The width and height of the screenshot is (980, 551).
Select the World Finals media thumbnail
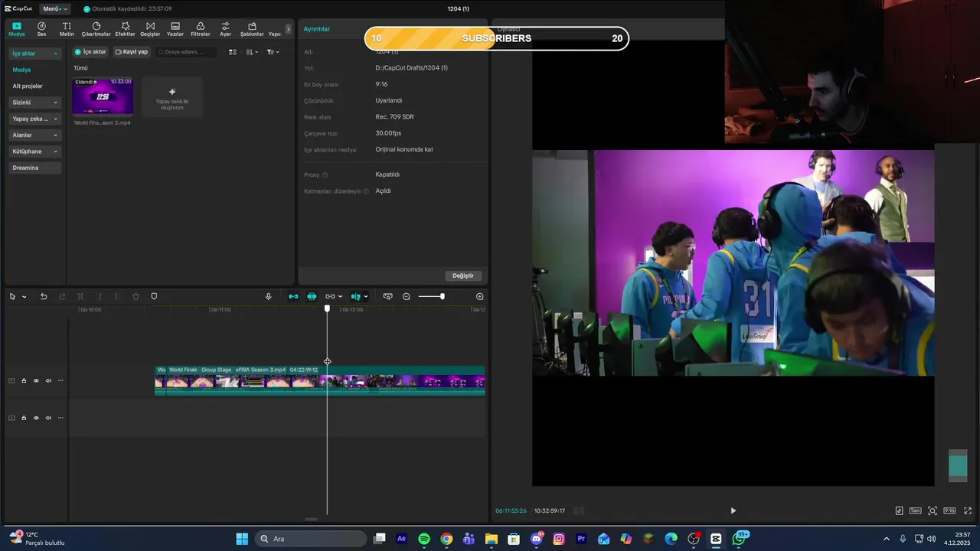pyautogui.click(x=103, y=97)
